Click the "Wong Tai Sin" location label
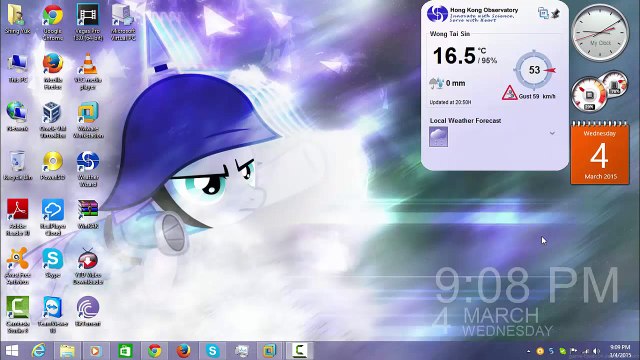Image resolution: width=640 pixels, height=360 pixels. [450, 34]
